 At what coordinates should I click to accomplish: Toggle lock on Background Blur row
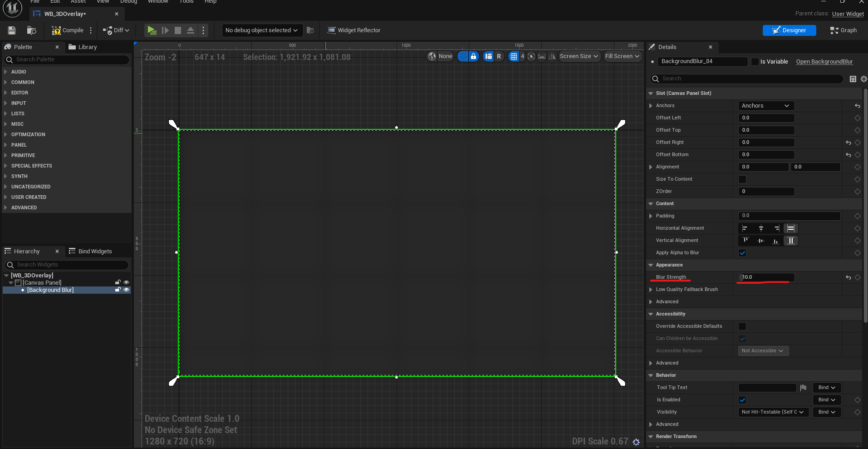[x=118, y=290]
